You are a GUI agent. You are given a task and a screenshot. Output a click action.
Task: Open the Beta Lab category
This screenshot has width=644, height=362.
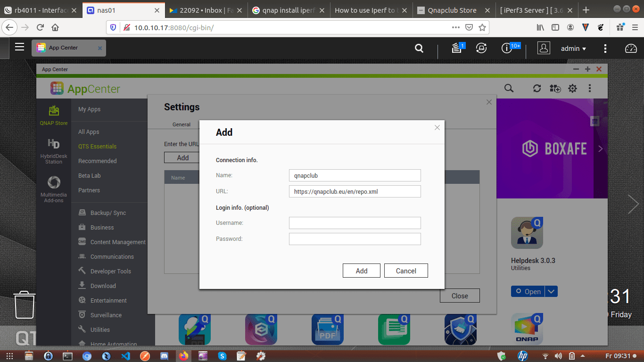pyautogui.click(x=90, y=176)
